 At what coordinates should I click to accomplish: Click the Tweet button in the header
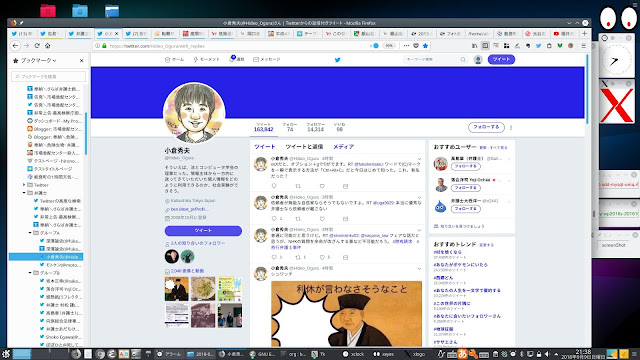(501, 60)
